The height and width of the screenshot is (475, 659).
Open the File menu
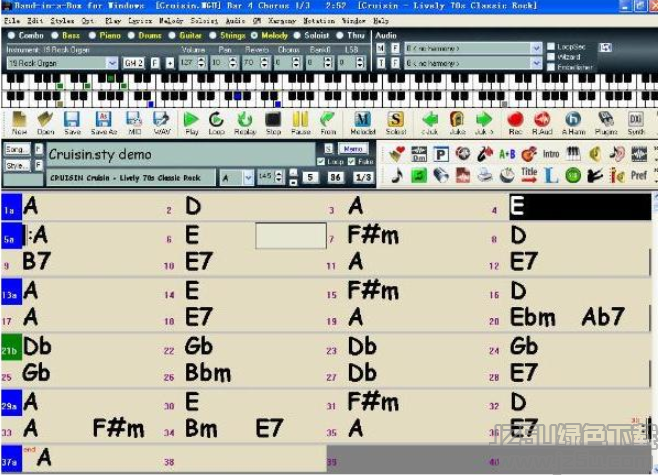click(11, 21)
